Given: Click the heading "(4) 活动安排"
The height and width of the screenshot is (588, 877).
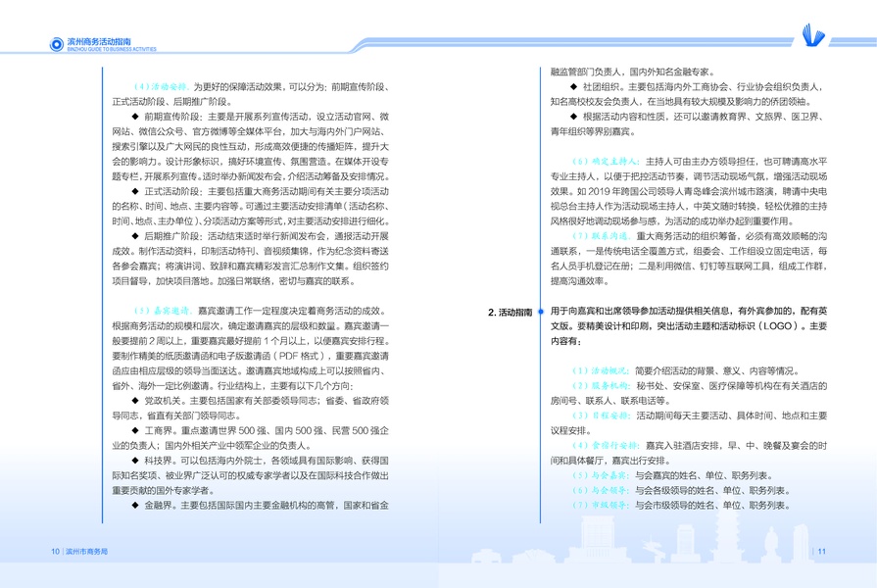Looking at the screenshot, I should (x=162, y=86).
